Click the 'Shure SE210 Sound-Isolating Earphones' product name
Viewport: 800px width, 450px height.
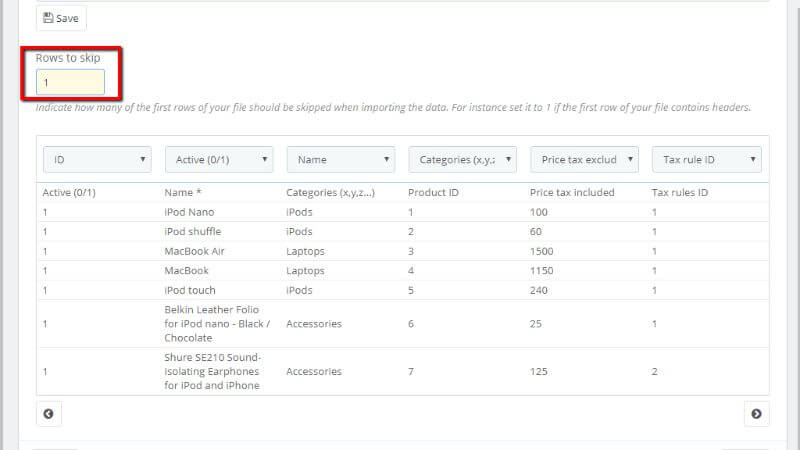[x=212, y=371]
